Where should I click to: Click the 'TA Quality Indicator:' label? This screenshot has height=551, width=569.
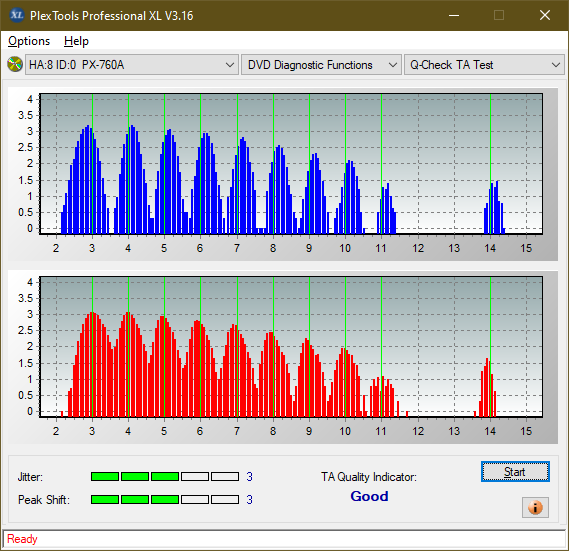point(369,477)
